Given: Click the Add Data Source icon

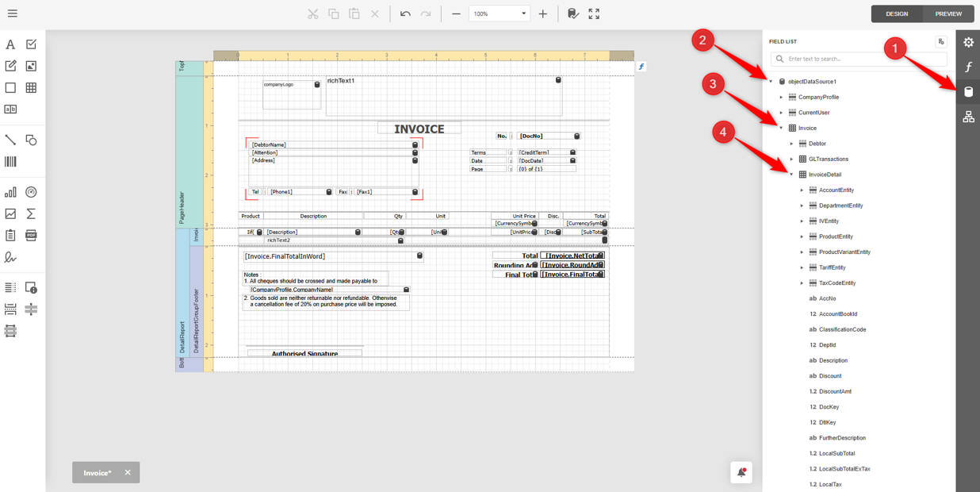Looking at the screenshot, I should pyautogui.click(x=941, y=41).
